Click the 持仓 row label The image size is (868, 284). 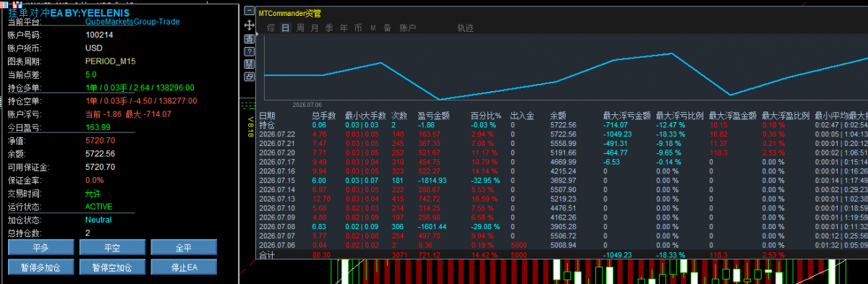point(267,124)
